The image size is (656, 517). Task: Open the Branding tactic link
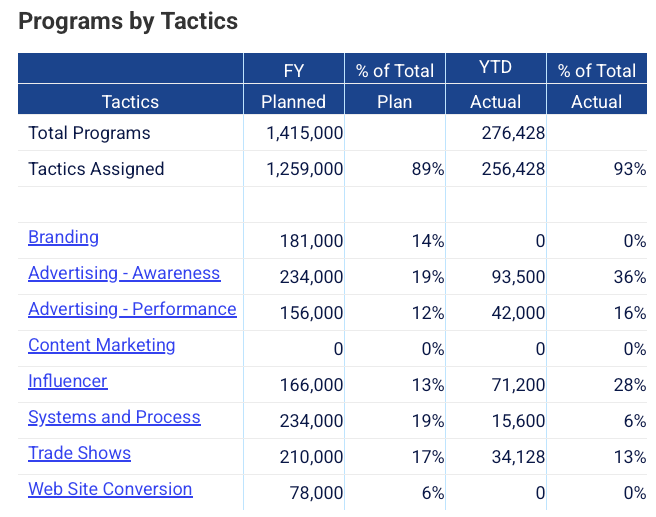[63, 237]
